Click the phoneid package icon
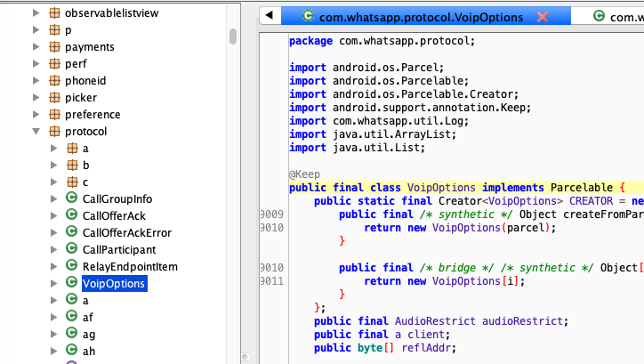 click(54, 80)
